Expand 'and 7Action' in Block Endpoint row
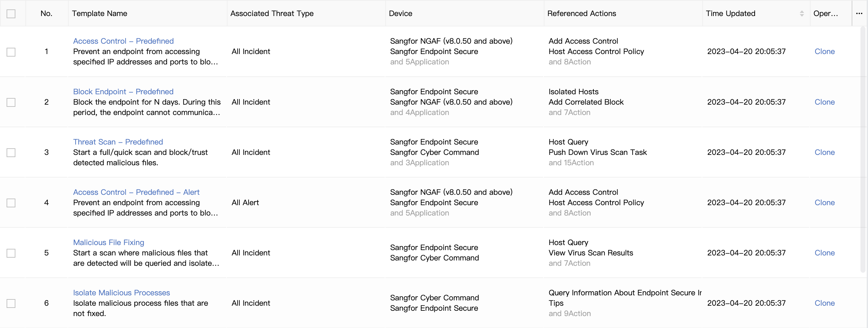The width and height of the screenshot is (868, 328). pyautogui.click(x=569, y=112)
